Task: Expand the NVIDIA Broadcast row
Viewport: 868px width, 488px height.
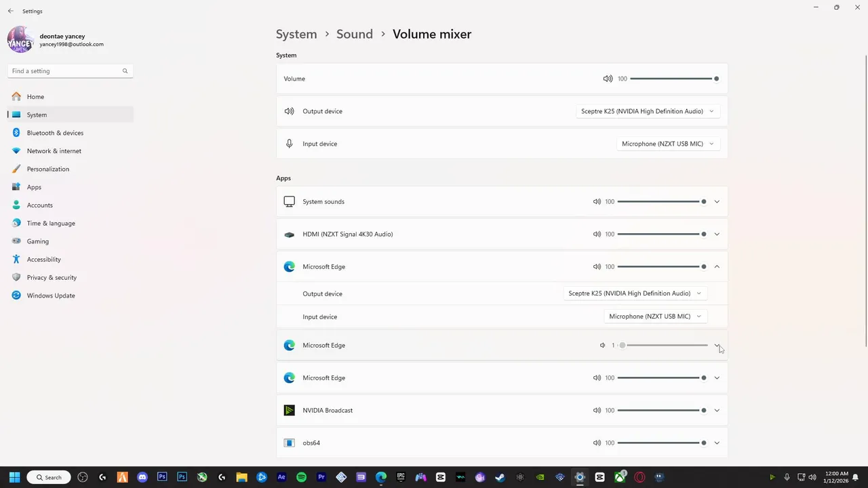Action: click(x=717, y=410)
